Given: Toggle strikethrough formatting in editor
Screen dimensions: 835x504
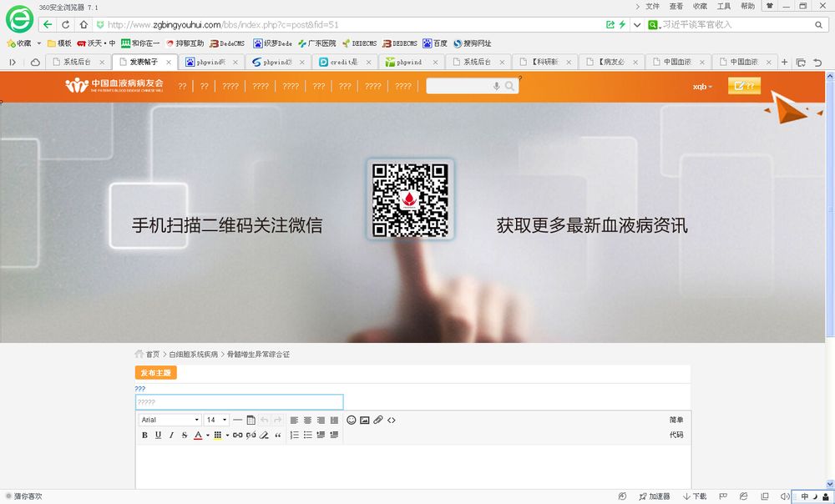Looking at the screenshot, I should point(185,435).
